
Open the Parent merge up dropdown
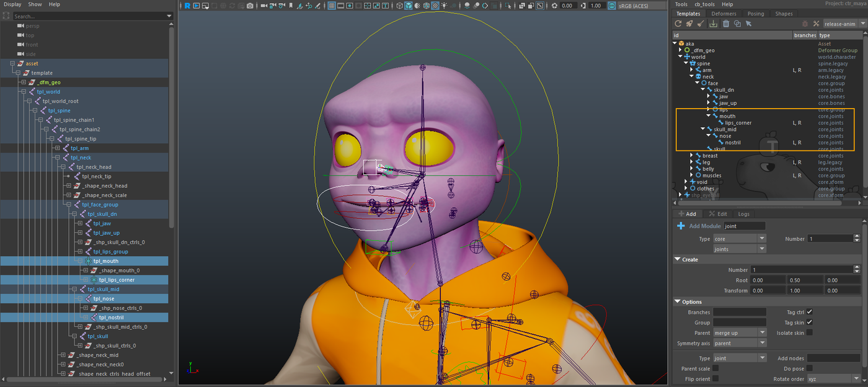(740, 332)
